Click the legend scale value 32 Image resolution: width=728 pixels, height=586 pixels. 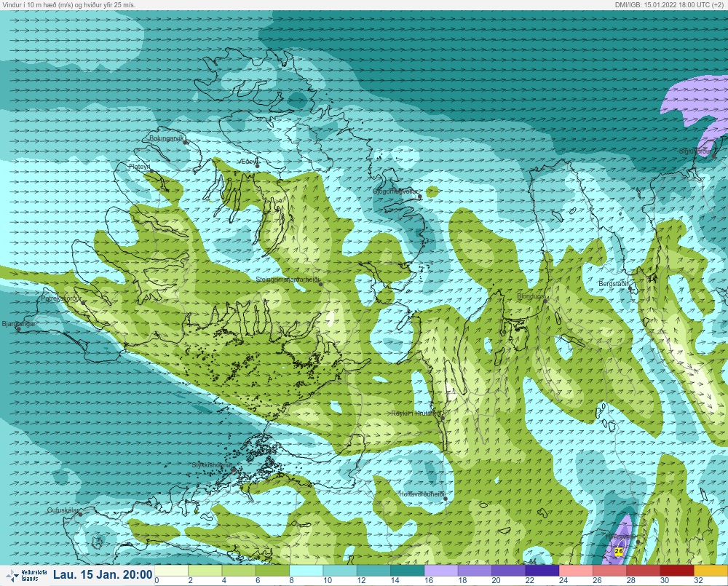(x=698, y=580)
